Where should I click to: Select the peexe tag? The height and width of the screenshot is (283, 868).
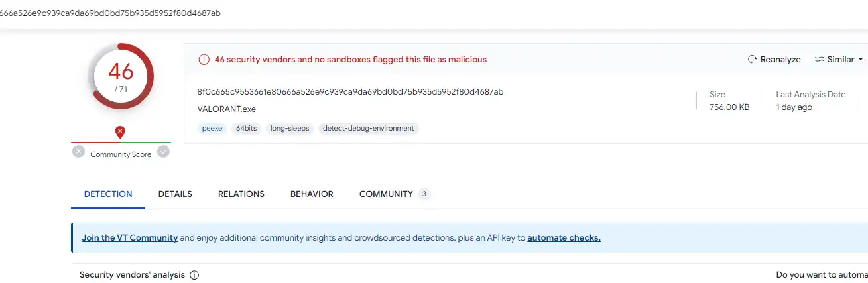(x=213, y=129)
